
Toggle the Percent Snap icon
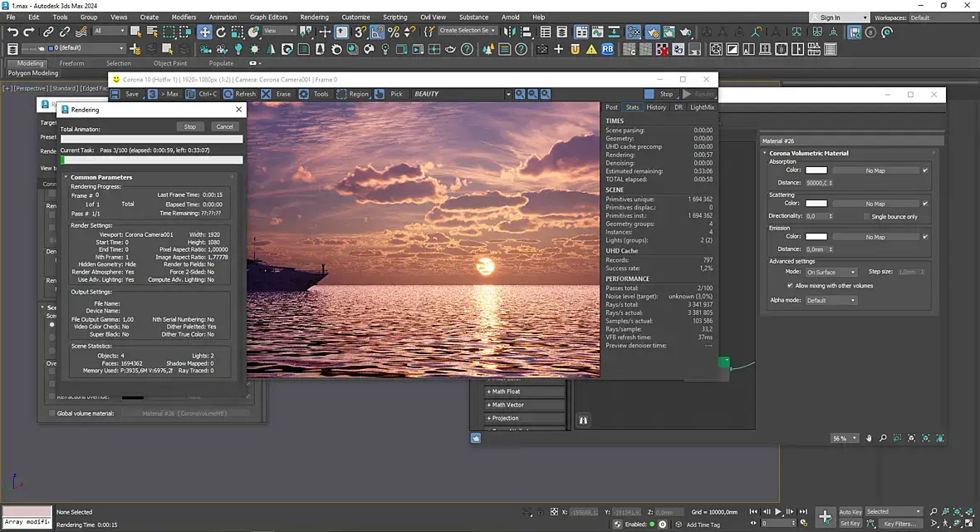394,32
